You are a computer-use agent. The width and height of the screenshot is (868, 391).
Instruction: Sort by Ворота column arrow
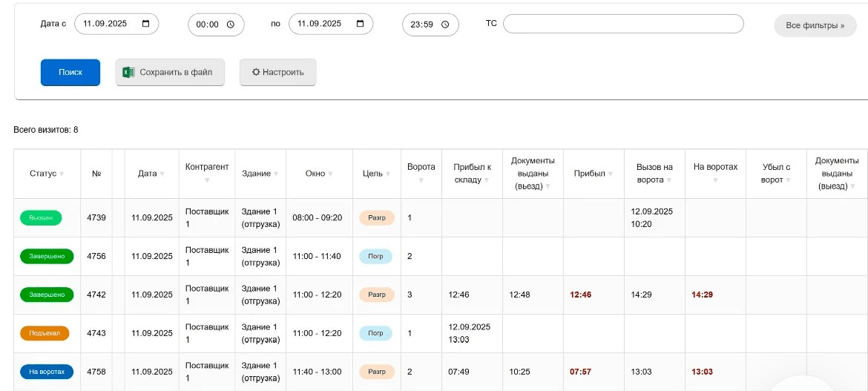pyautogui.click(x=421, y=180)
